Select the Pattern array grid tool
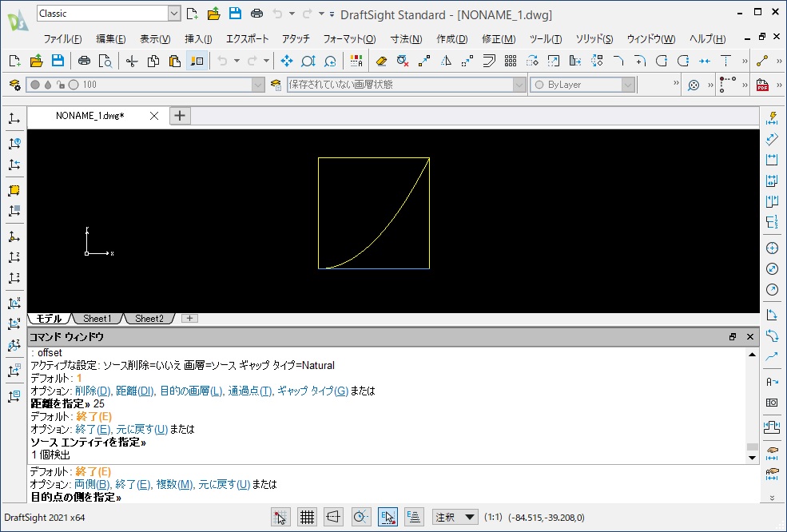This screenshot has width=787, height=532. click(511, 62)
